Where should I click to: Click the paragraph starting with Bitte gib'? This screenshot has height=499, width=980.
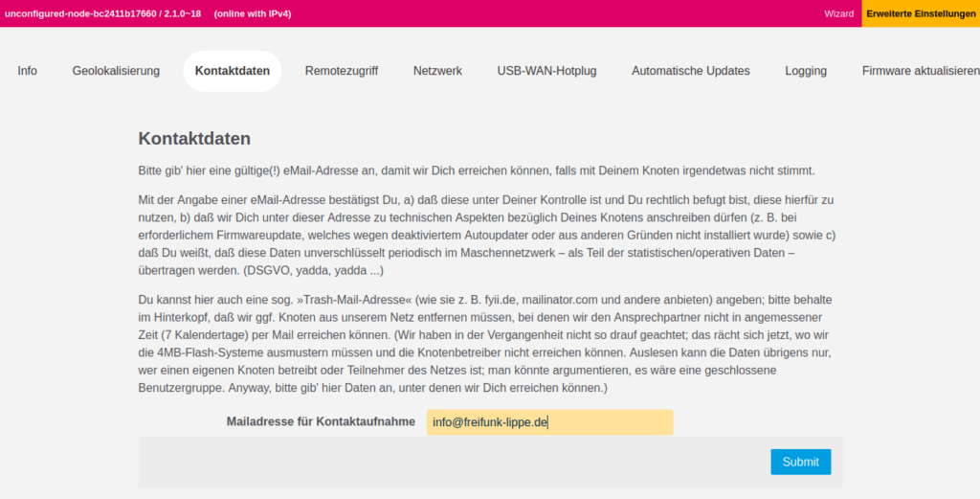pyautogui.click(x=476, y=171)
